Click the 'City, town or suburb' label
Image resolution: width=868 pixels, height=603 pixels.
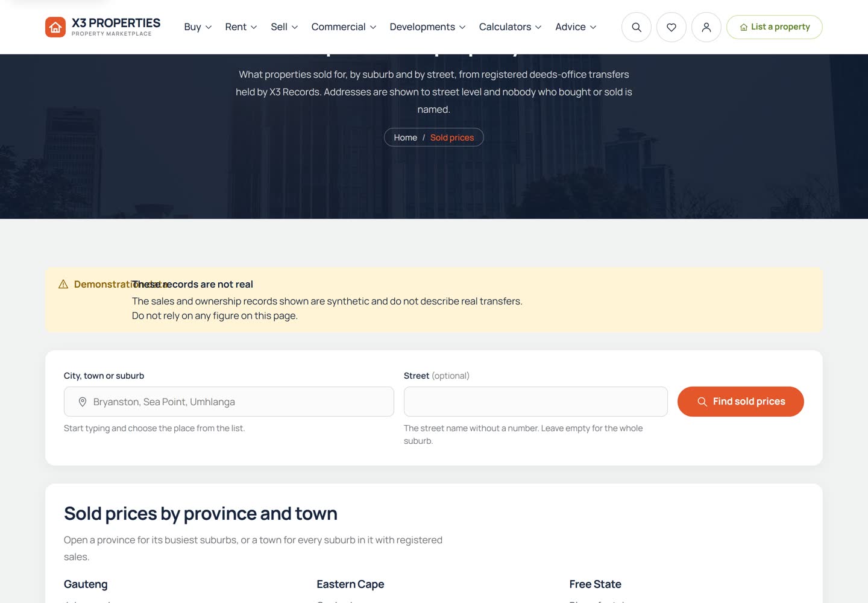(104, 376)
